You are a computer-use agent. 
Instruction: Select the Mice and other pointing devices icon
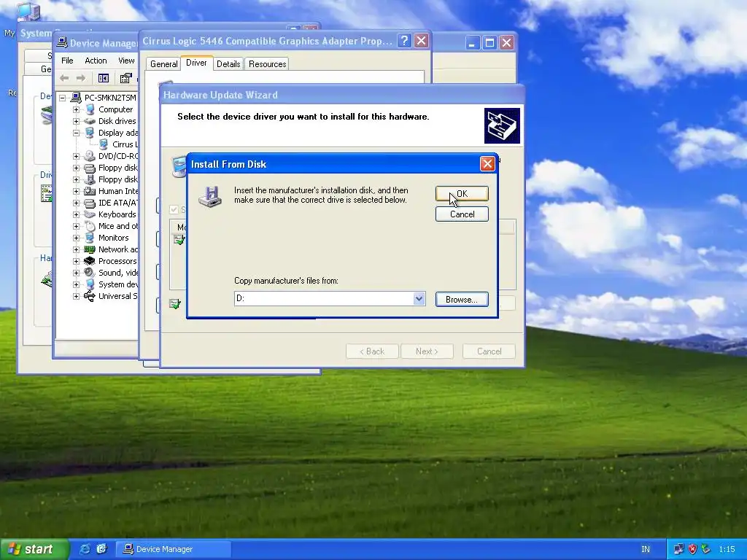(x=90, y=226)
